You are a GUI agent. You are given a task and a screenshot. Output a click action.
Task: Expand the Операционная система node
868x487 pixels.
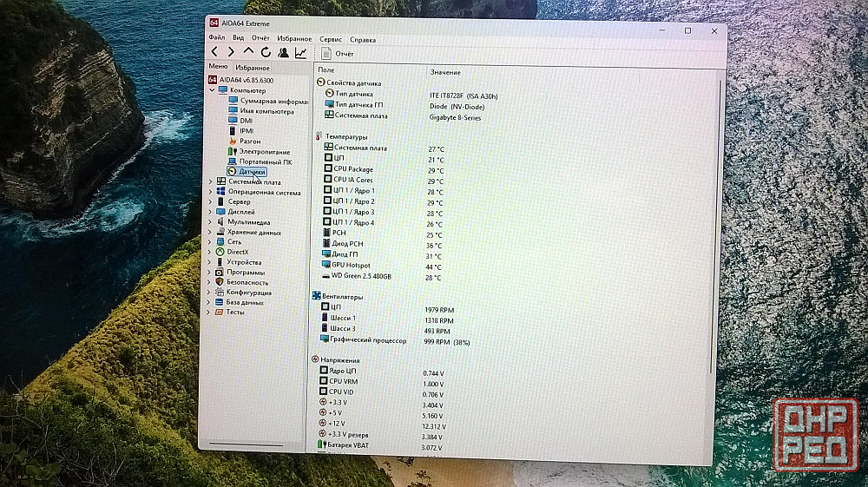click(209, 193)
